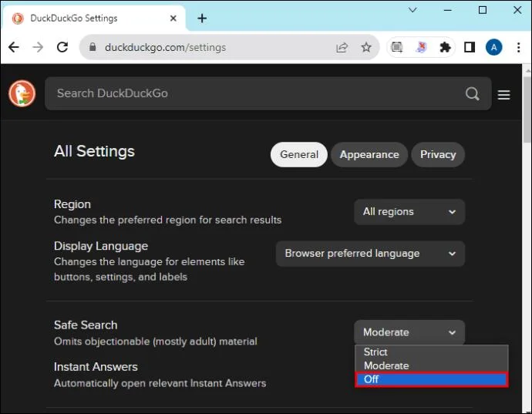Click the Display Language setting label
This screenshot has width=532, height=414.
(x=101, y=246)
